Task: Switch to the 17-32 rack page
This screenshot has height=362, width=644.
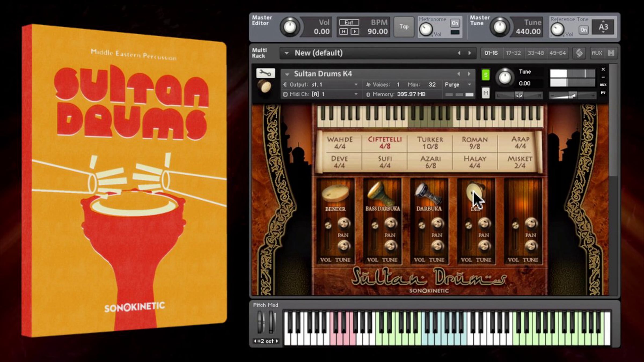Action: point(513,53)
